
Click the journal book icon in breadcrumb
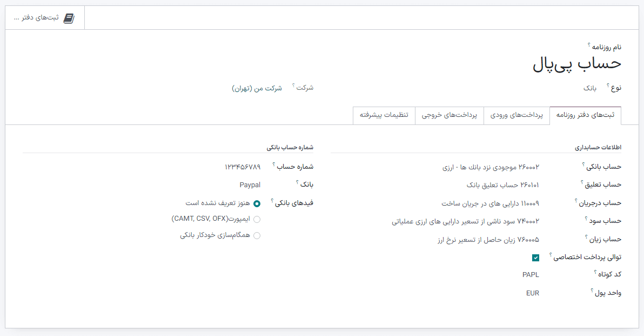pos(69,17)
